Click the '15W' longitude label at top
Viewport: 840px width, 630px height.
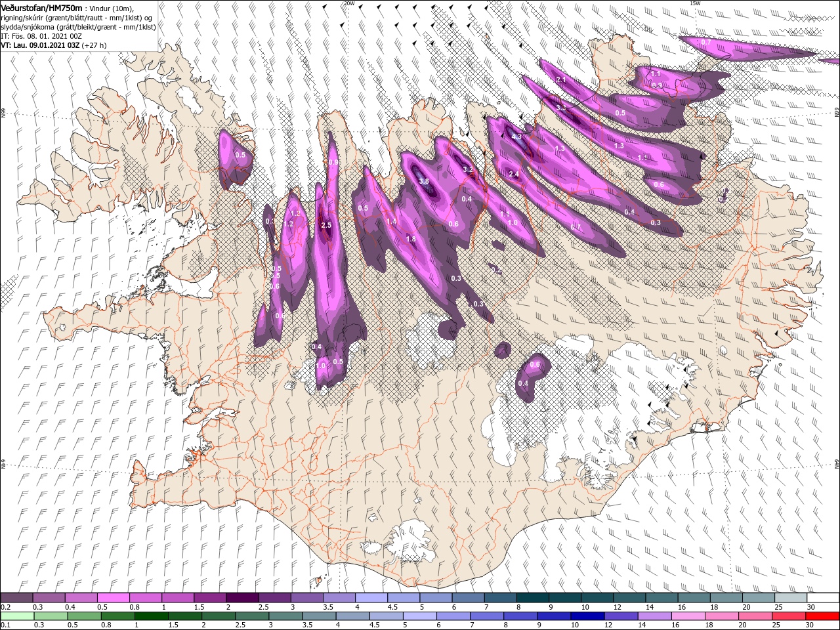coord(694,3)
